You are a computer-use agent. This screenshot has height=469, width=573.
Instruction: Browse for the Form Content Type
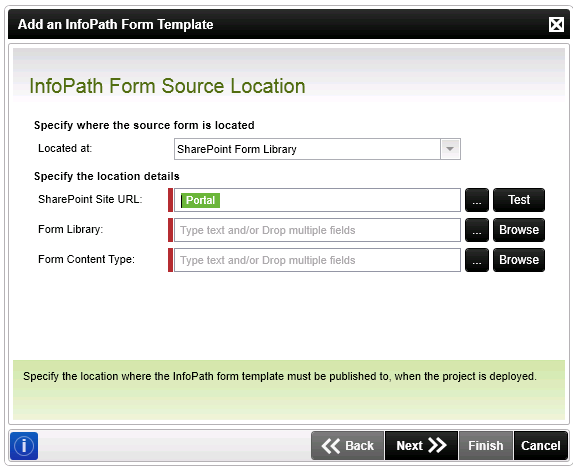click(x=519, y=260)
